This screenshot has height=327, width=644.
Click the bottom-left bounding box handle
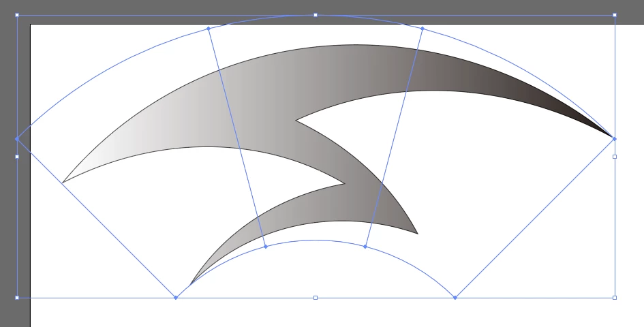click(17, 298)
